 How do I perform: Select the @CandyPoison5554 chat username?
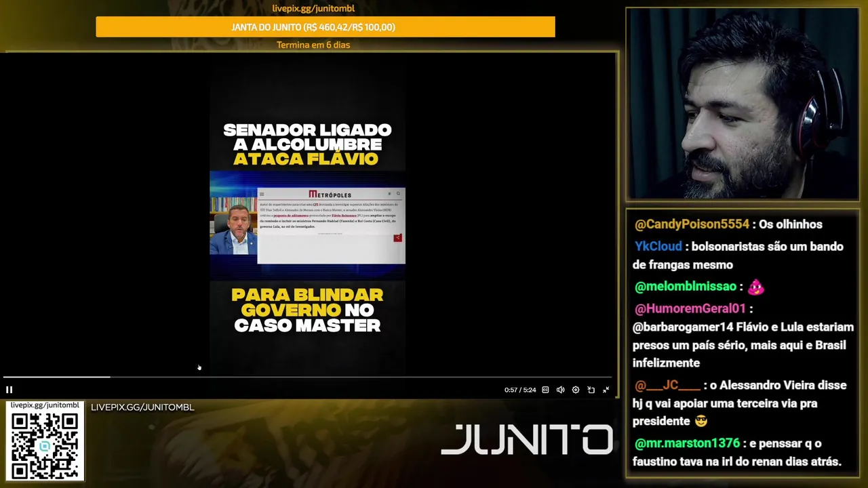pos(692,224)
